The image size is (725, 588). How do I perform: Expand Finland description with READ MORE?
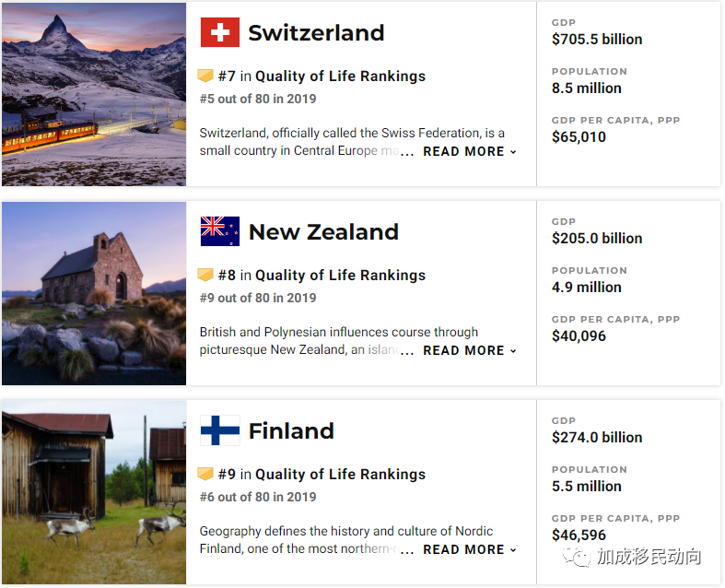(469, 549)
